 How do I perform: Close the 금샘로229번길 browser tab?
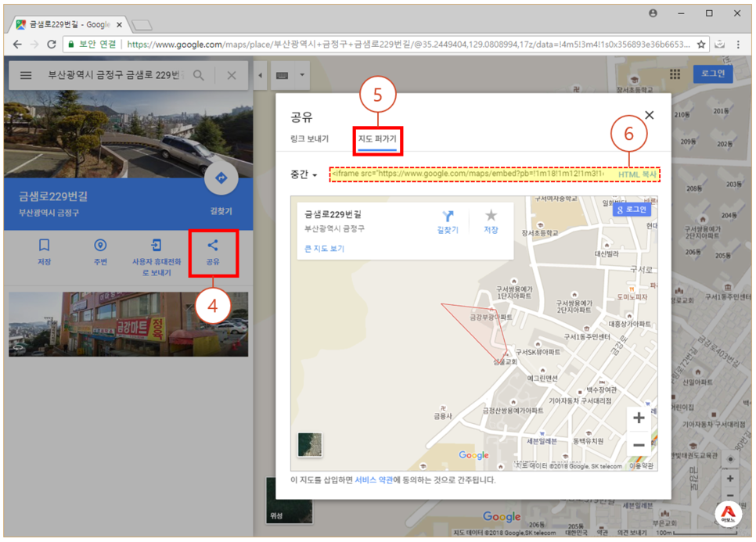[119, 24]
